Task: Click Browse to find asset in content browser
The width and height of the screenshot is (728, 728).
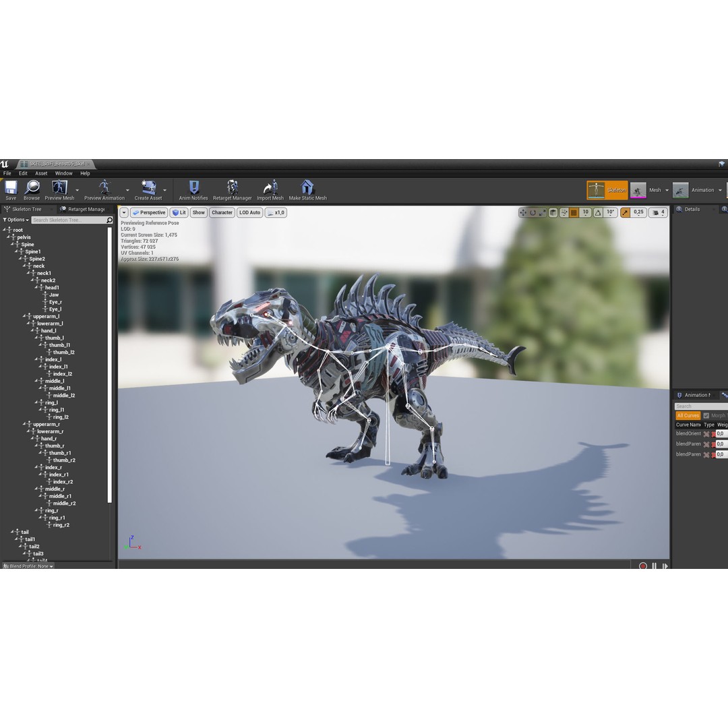Action: (32, 187)
